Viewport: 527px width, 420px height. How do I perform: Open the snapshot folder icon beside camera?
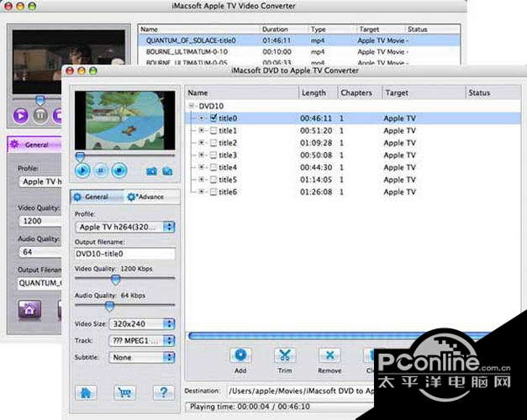pos(167,171)
